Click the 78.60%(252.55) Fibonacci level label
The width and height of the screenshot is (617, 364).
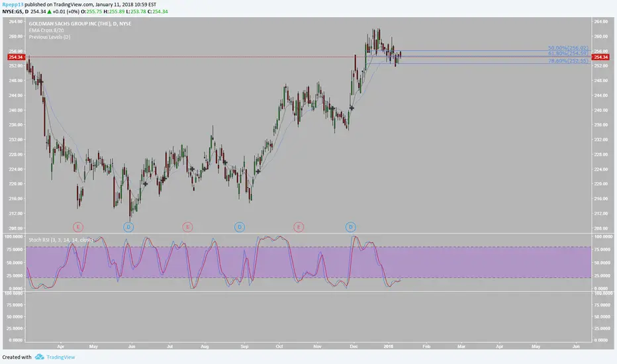(568, 61)
